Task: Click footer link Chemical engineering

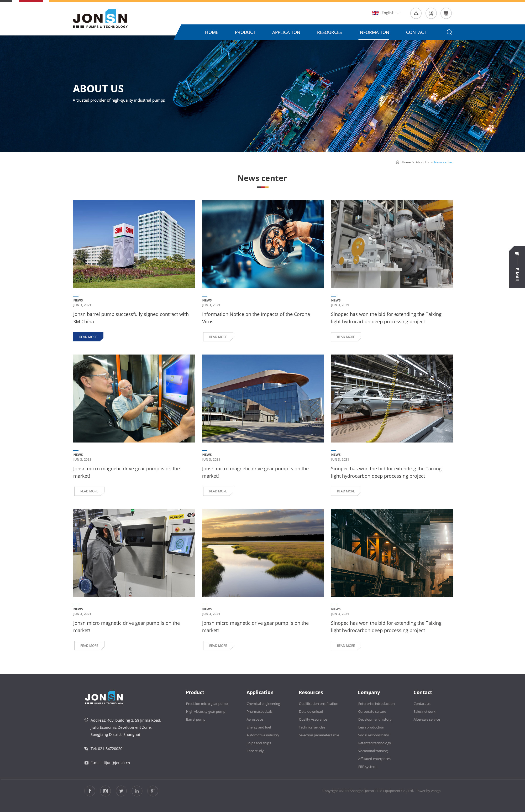Action: [x=263, y=704]
